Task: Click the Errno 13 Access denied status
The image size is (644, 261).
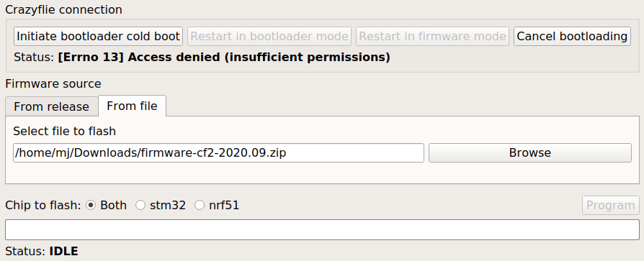Action: click(224, 58)
